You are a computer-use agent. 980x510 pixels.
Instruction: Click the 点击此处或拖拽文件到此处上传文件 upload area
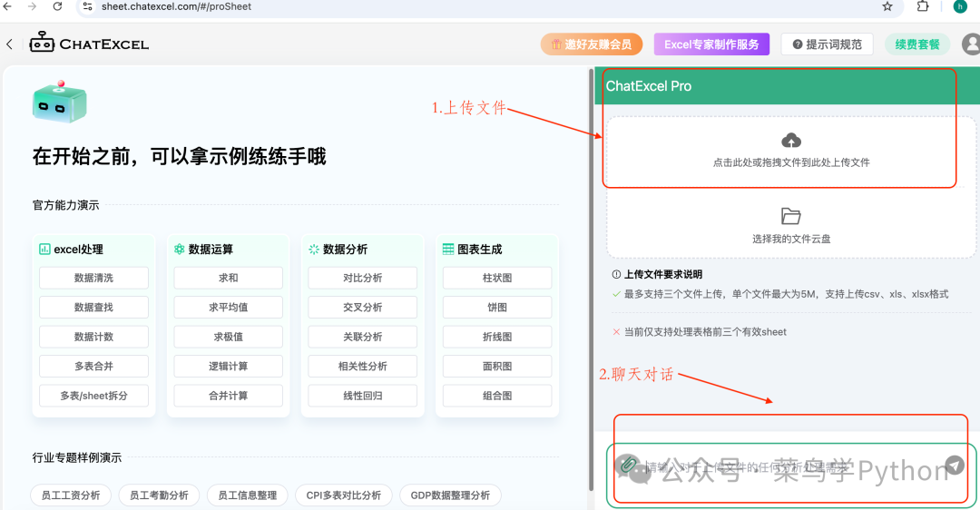pos(791,152)
